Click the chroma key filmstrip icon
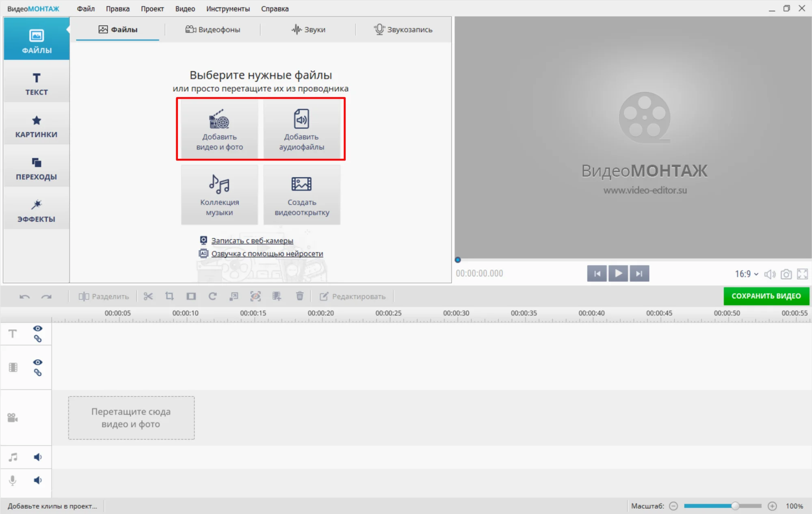This screenshot has height=514, width=812. click(x=277, y=296)
